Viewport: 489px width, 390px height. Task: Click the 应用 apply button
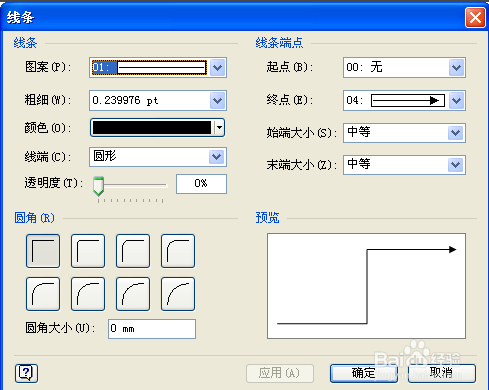pyautogui.click(x=280, y=373)
